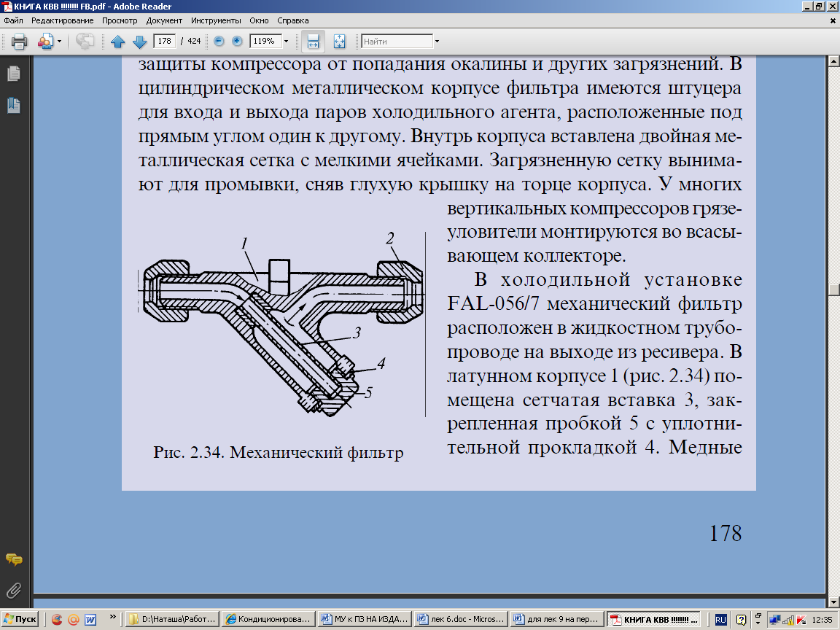The image size is (840, 630).
Task: Expand the collaboration tool dropdown arrow
Action: tap(60, 42)
